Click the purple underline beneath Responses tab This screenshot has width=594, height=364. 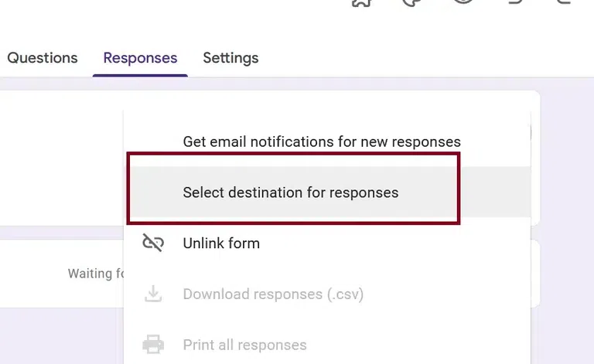click(140, 76)
